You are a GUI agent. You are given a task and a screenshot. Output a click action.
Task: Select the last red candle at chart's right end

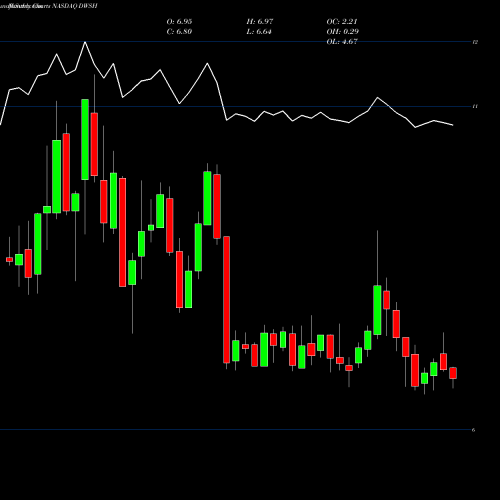[453, 373]
